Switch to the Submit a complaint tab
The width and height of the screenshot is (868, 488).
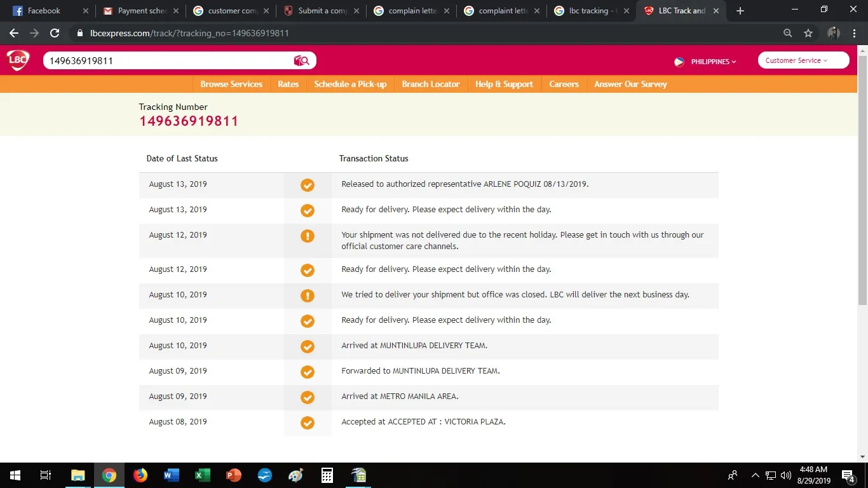(322, 11)
